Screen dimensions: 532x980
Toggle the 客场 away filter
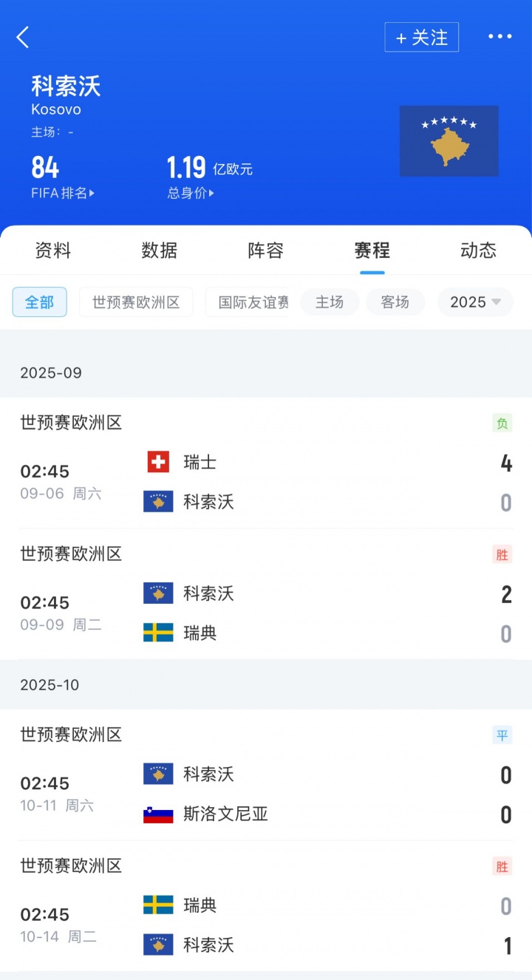click(395, 302)
